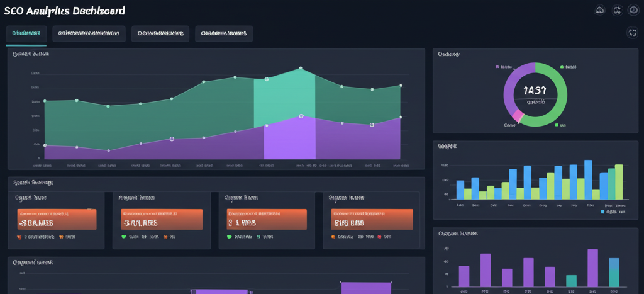This screenshot has height=294, width=644.
Task: Click the green status dot in the second stat card
Action: pos(124,237)
